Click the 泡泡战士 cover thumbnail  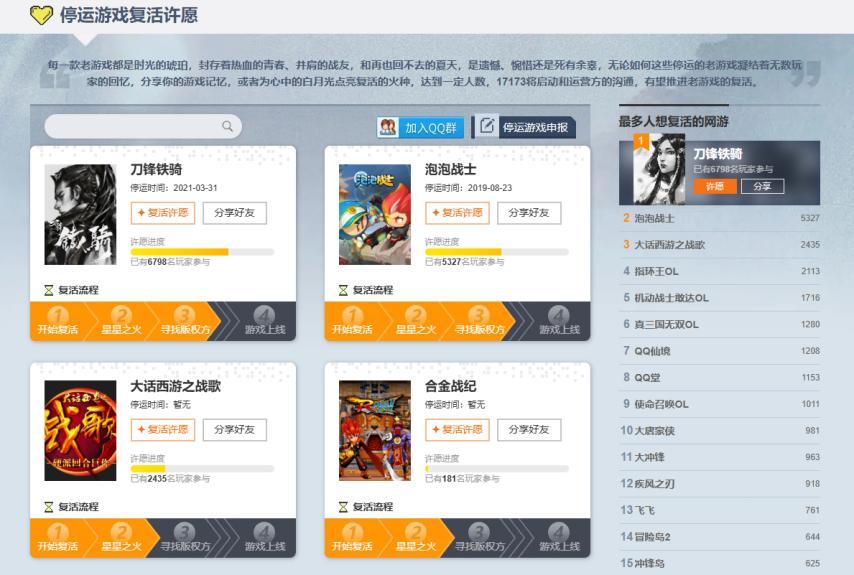[x=375, y=215]
